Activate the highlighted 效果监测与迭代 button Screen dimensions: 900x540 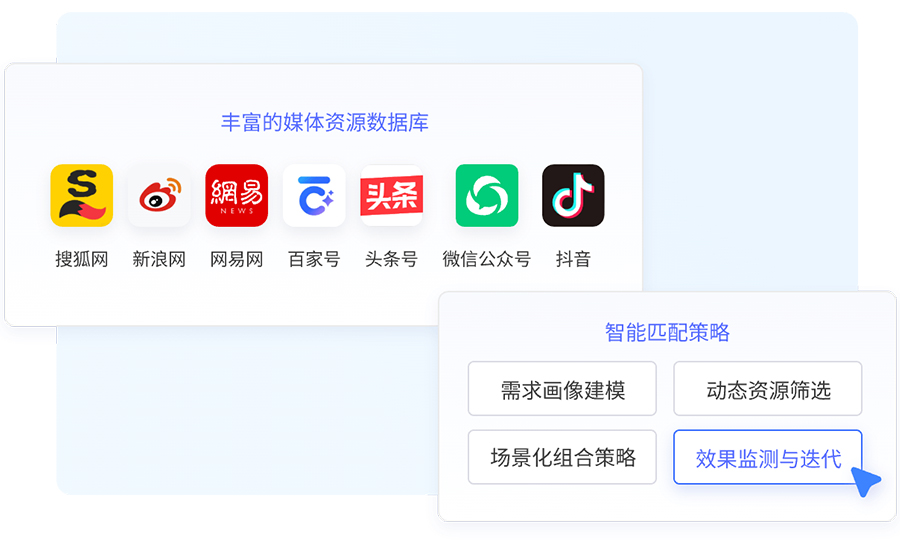click(x=768, y=457)
